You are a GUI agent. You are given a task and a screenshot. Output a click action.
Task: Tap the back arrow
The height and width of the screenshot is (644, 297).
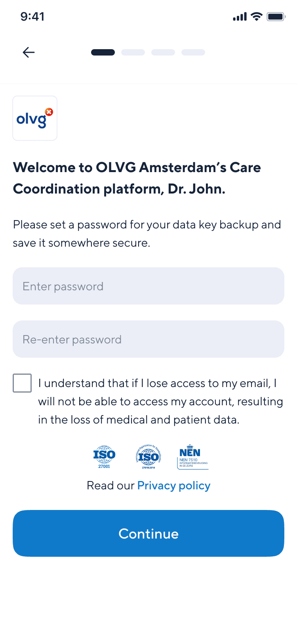pos(28,52)
